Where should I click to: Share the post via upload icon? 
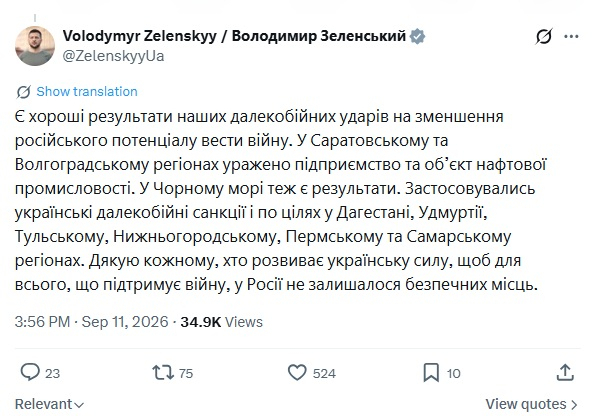(x=565, y=372)
